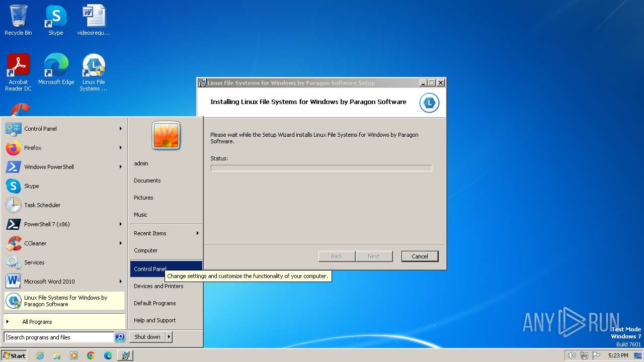Select highlighted Control Panel in right pane
The width and height of the screenshot is (644, 362).
click(166, 269)
